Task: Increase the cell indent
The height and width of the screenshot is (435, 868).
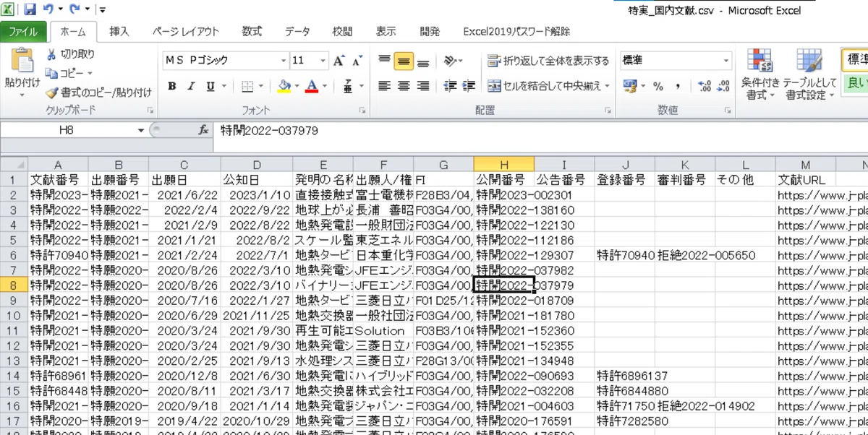Action: tap(469, 86)
